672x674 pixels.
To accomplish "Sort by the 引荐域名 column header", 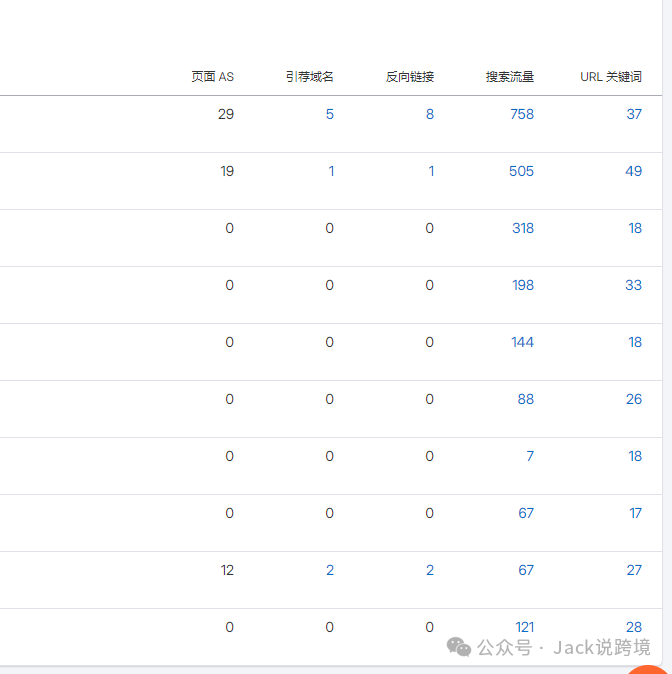I will pyautogui.click(x=310, y=77).
